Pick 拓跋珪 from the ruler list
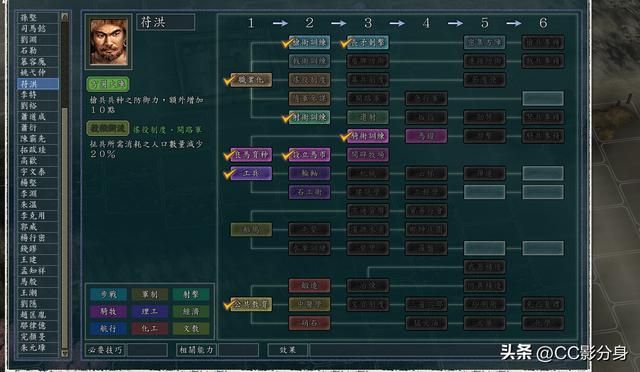 [38, 150]
